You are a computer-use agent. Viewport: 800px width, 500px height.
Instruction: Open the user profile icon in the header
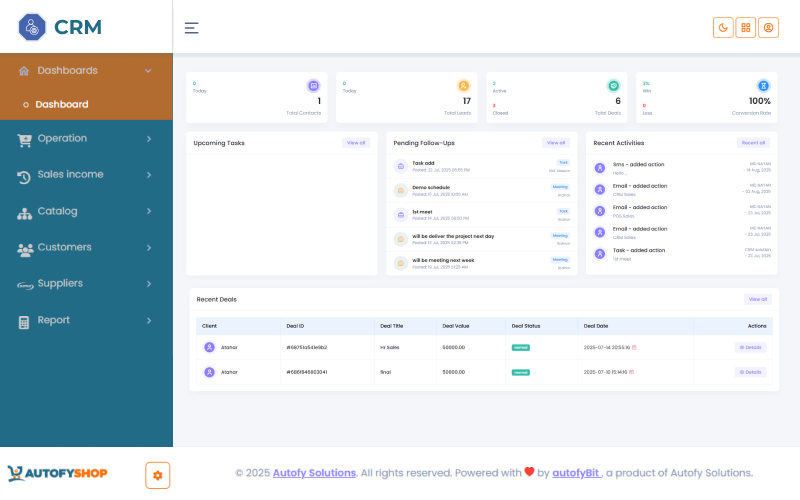tap(768, 28)
